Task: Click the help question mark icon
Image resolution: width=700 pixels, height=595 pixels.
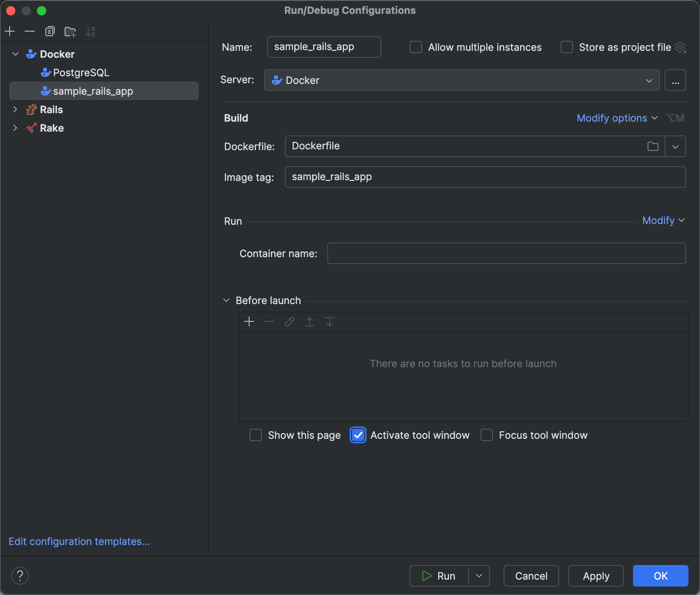Action: tap(20, 576)
